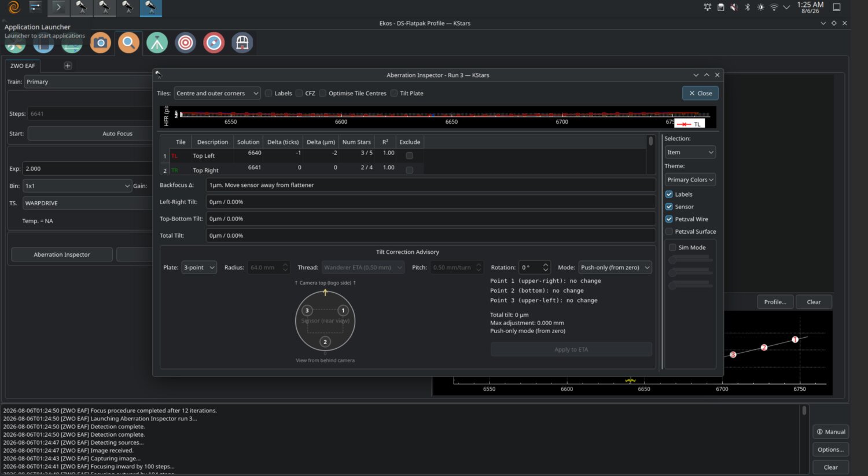The image size is (868, 476).
Task: Click the Backfocus delta text field
Action: (x=431, y=185)
